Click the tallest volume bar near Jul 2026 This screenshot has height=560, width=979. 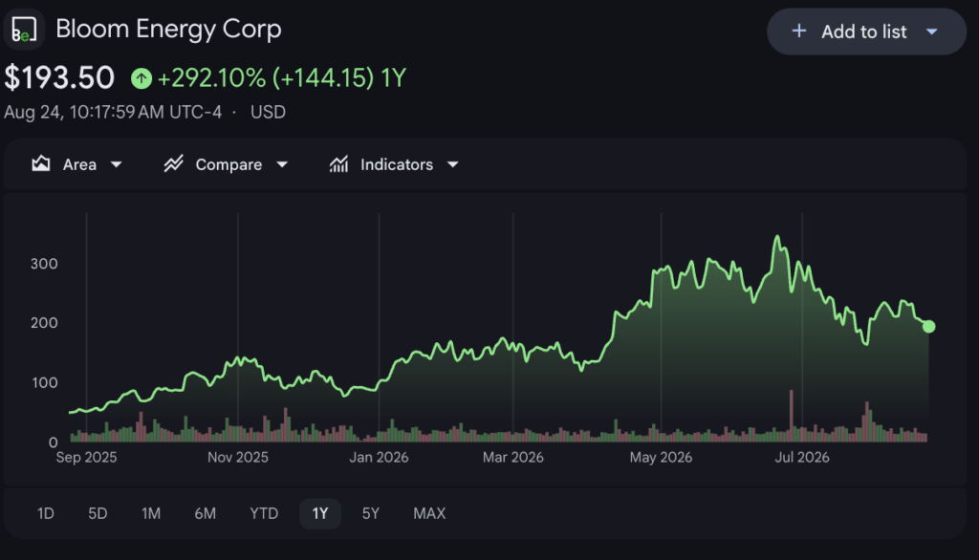click(x=792, y=416)
